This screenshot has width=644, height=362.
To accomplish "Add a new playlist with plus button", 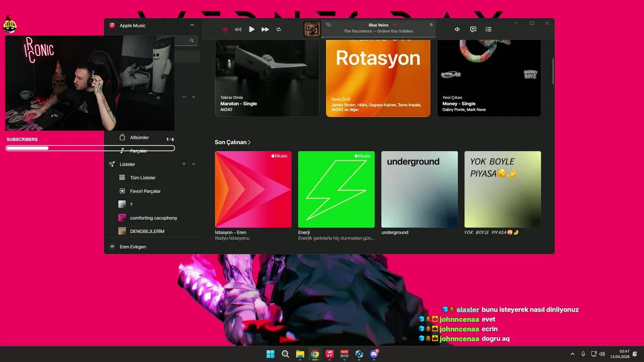I will pos(184,164).
